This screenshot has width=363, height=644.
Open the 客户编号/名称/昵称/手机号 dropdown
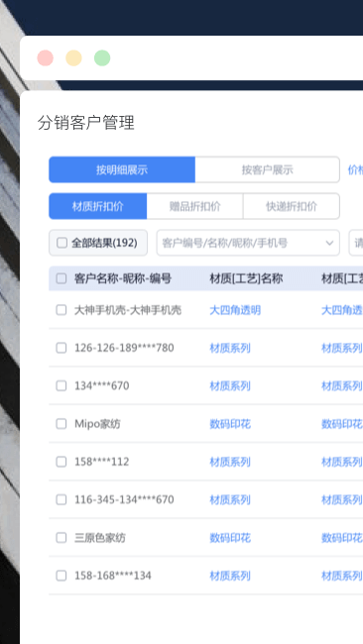click(248, 243)
